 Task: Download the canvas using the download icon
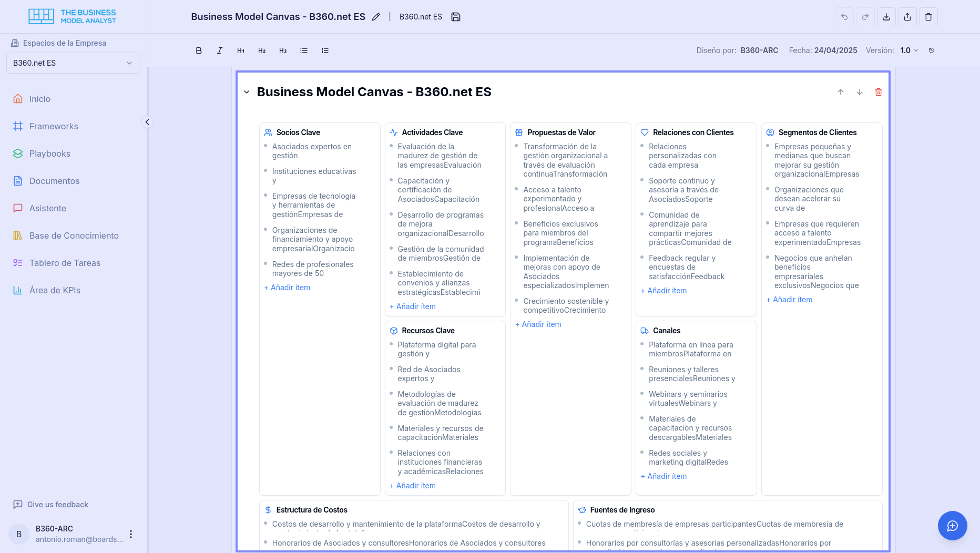(886, 17)
